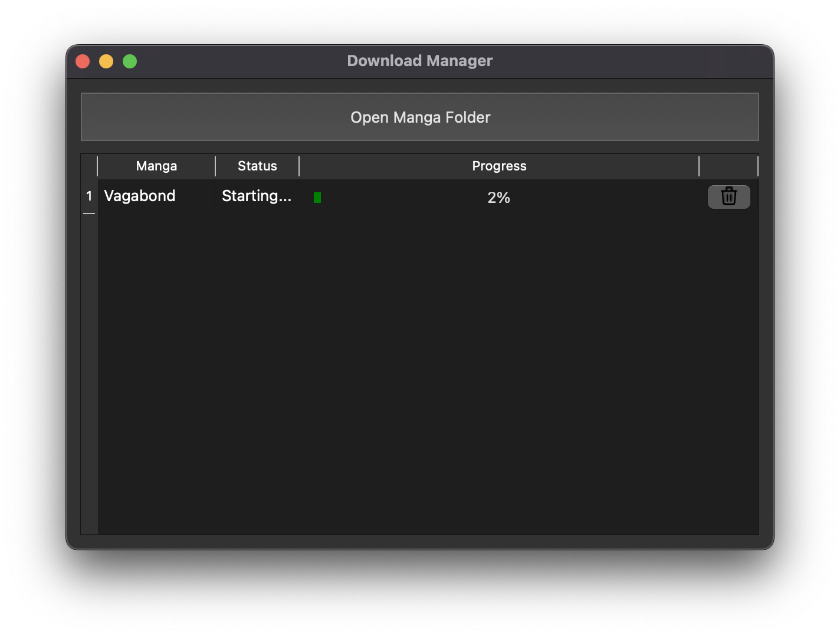Screen dimensions: 840x637
Task: Click the green progress indicator
Action: (317, 198)
